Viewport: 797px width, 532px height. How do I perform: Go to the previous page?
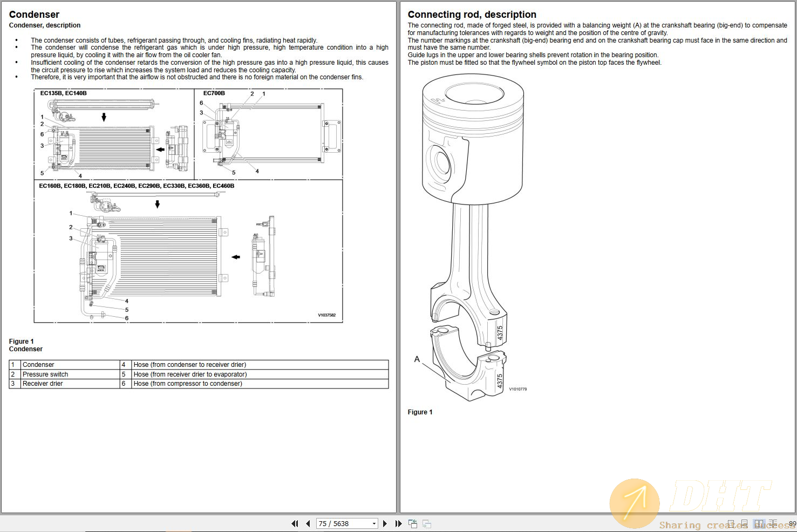click(308, 523)
